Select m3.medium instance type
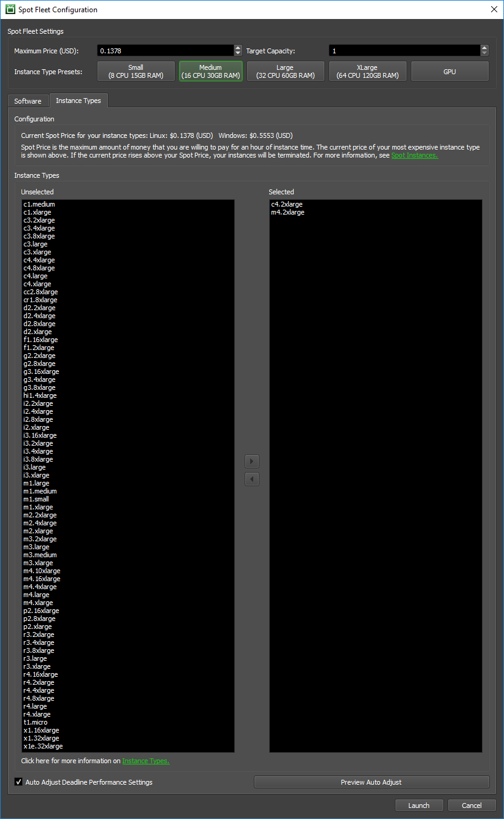Viewport: 504px width, 819px height. tap(128, 555)
